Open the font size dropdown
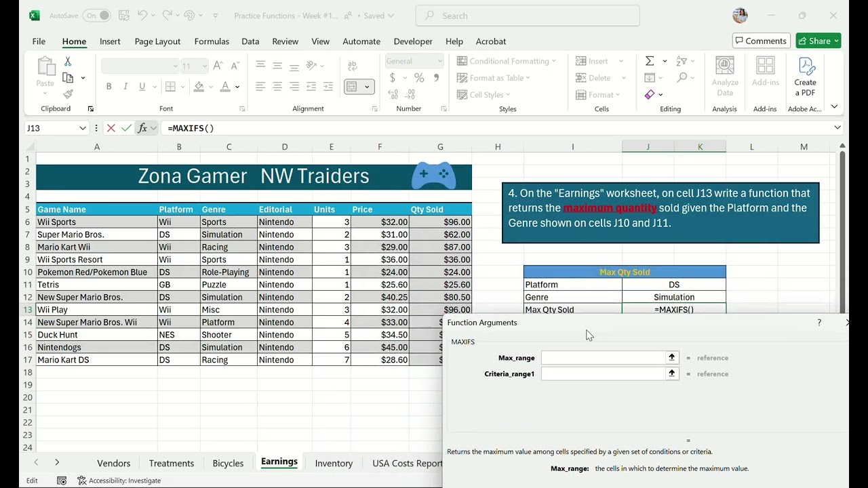Screen dimensions: 868x488 pos(204,66)
